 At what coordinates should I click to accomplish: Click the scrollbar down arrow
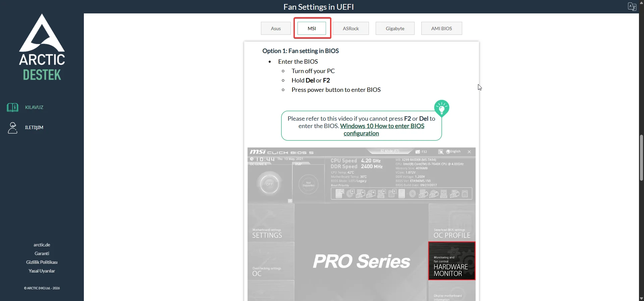641,298
